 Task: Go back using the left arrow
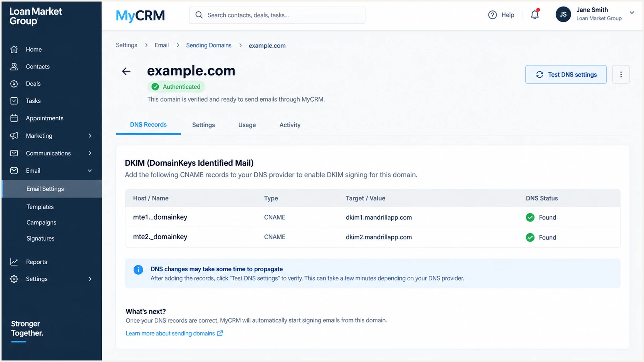click(126, 71)
